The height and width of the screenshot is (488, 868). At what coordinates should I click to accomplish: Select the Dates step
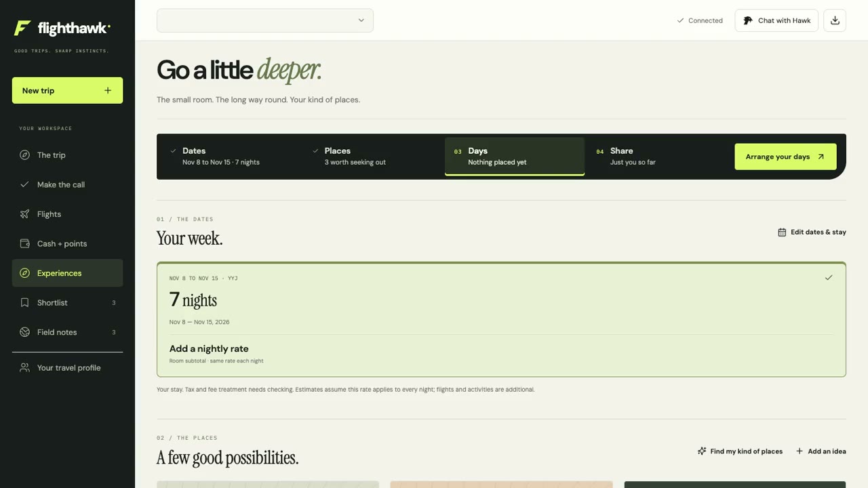(232, 157)
